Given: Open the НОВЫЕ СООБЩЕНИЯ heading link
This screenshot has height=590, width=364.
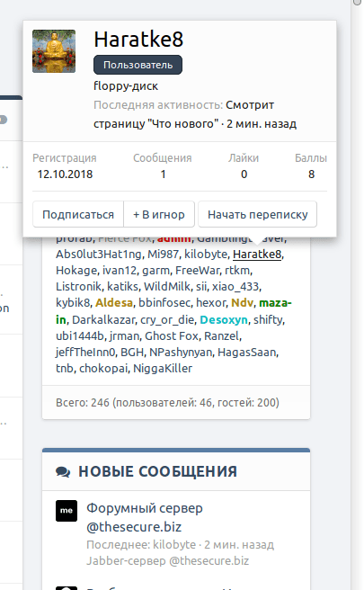Looking at the screenshot, I should (157, 471).
